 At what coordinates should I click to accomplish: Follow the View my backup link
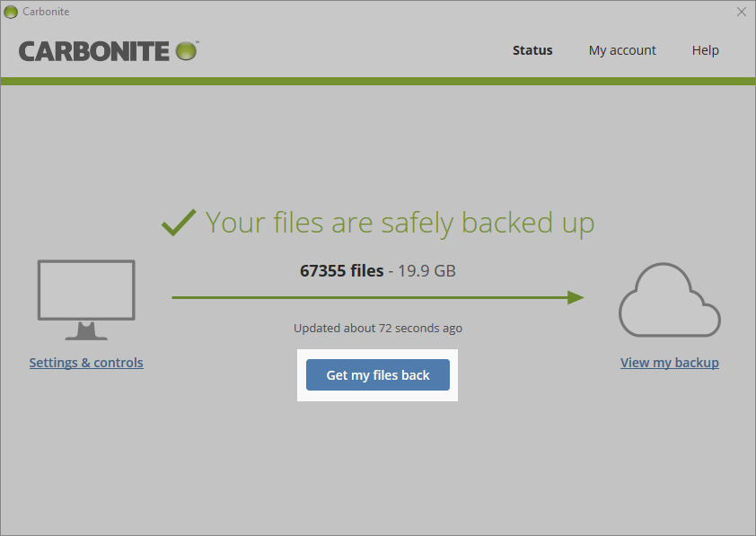(x=669, y=363)
